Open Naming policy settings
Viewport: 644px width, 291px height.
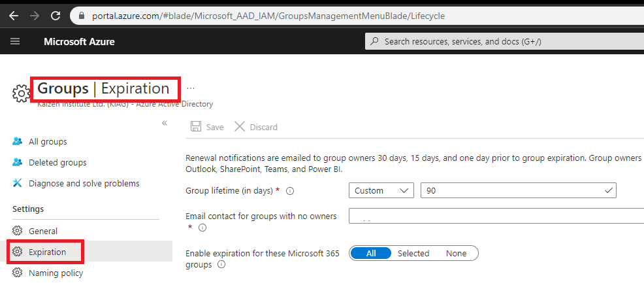[x=56, y=273]
